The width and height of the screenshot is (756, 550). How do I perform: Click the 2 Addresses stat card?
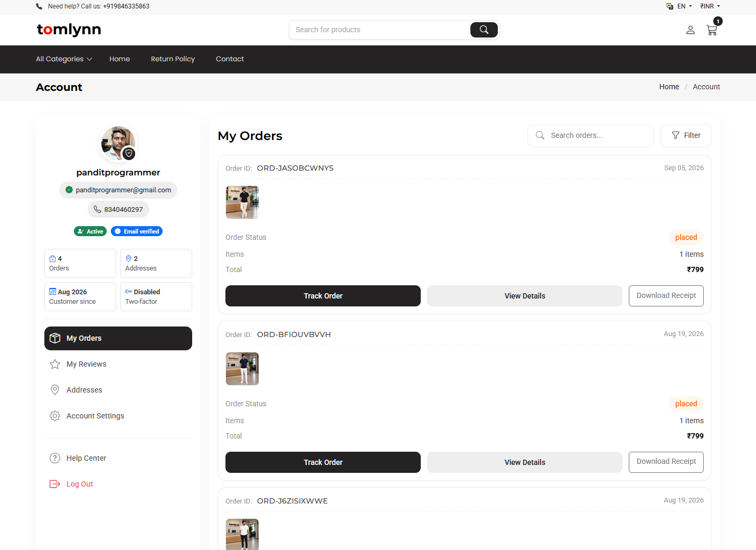coord(156,263)
